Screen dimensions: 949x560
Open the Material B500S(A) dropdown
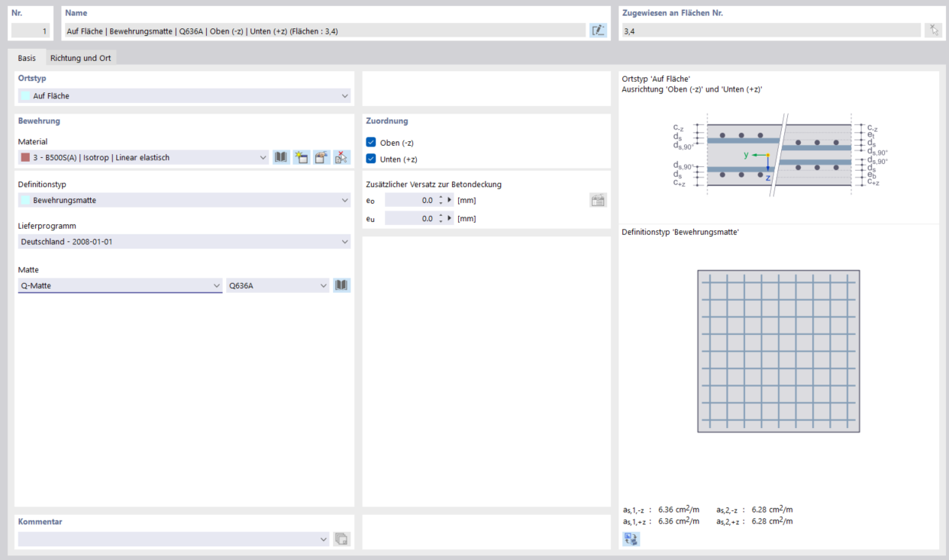[144, 158]
